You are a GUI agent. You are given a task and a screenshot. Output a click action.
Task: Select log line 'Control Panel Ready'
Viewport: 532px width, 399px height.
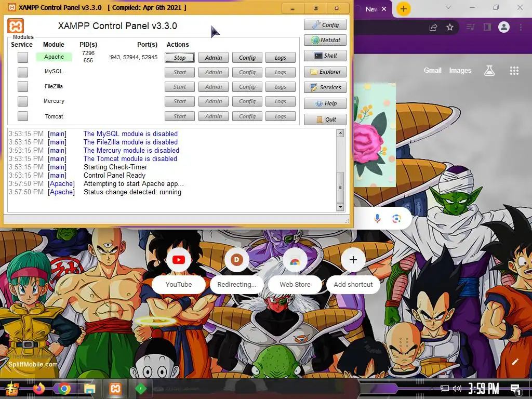114,176
